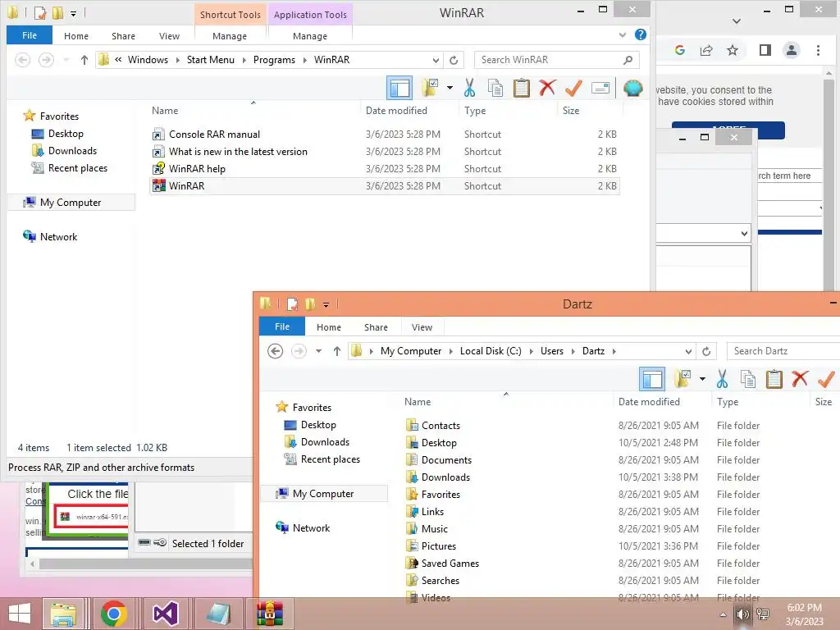Click the Search Dartz input field
The image size is (840, 630).
pyautogui.click(x=783, y=351)
